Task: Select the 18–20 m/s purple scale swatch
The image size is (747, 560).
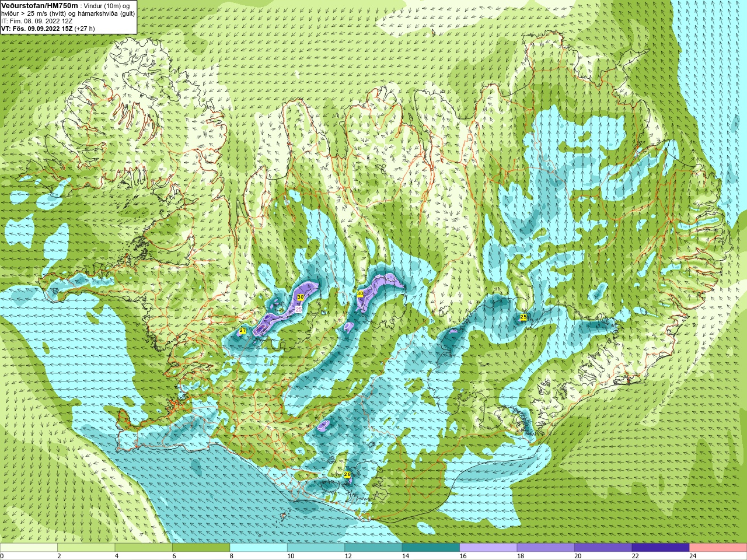Action: tap(546, 548)
